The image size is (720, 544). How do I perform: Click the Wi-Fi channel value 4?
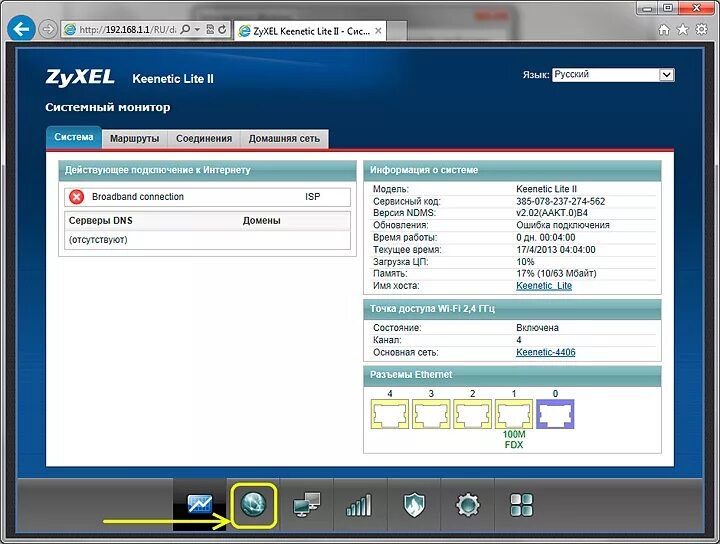pyautogui.click(x=519, y=340)
